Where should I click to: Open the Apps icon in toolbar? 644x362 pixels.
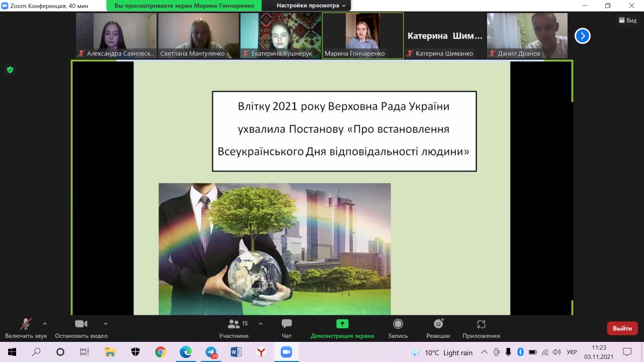point(481,324)
